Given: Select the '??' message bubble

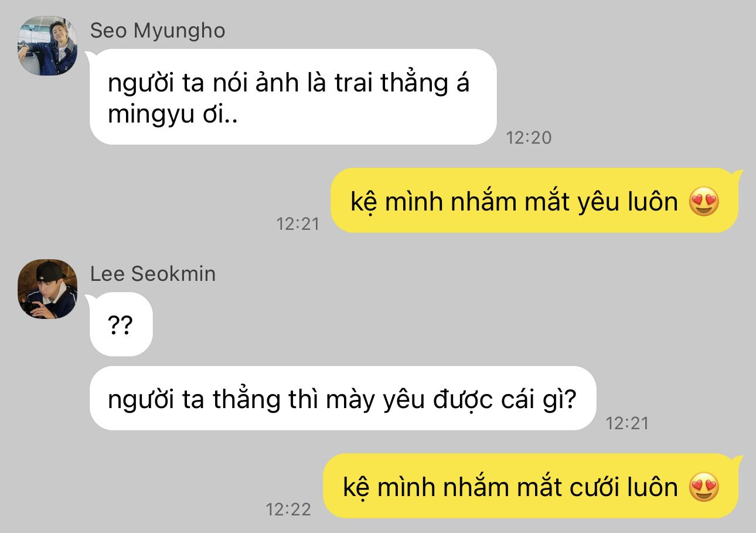Looking at the screenshot, I should 121,324.
